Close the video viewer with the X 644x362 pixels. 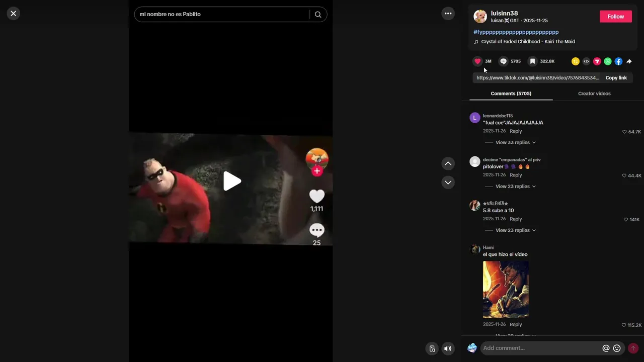pyautogui.click(x=14, y=14)
